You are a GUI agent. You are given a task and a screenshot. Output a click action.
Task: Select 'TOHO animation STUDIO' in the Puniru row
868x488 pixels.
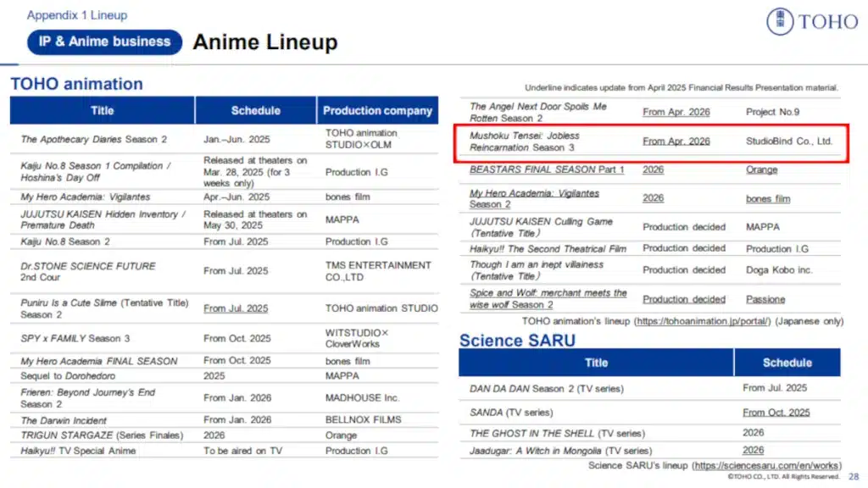click(x=381, y=308)
